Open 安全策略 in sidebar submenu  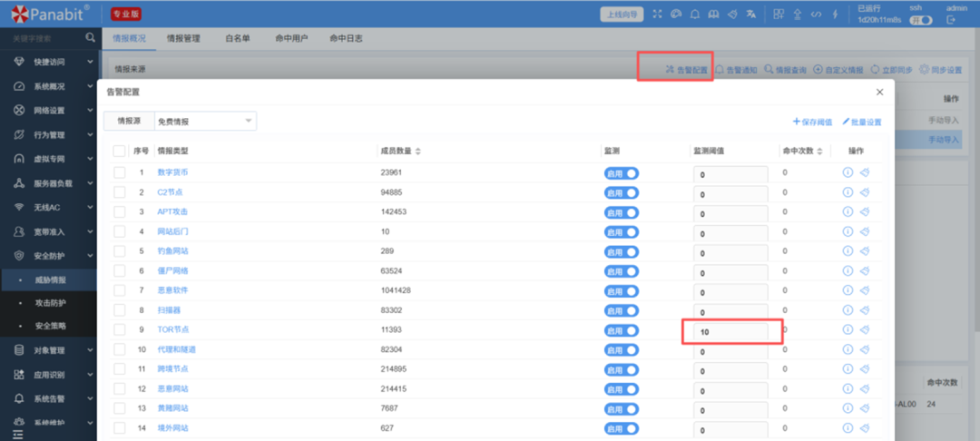point(50,326)
